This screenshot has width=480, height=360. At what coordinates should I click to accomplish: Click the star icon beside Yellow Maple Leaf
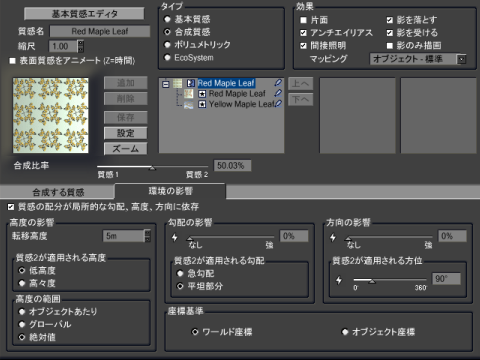point(202,104)
